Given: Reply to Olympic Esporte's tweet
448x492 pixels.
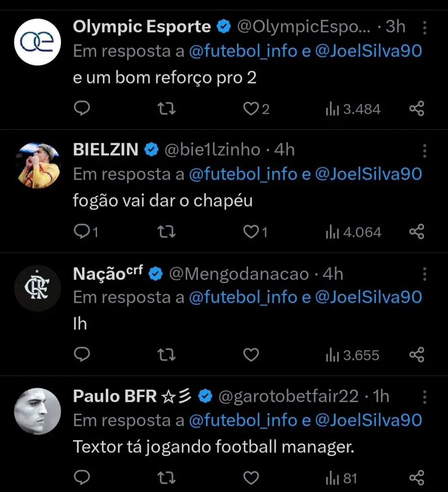Looking at the screenshot, I should click(82, 109).
